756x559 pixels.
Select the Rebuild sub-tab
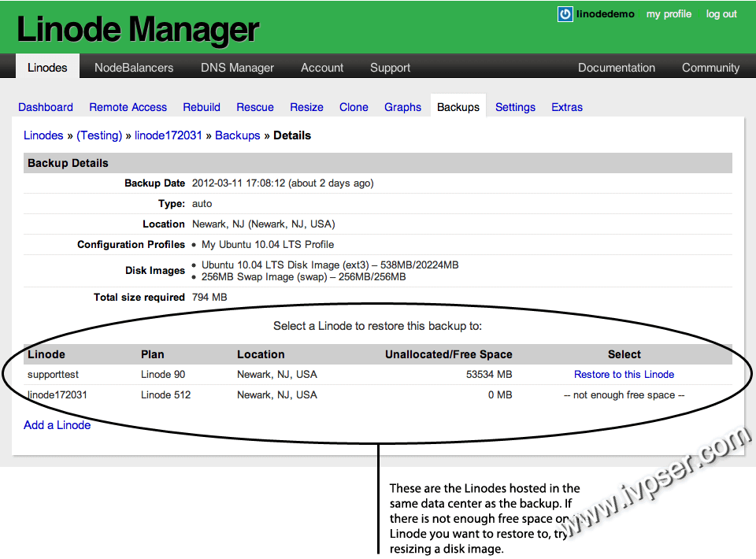(202, 107)
